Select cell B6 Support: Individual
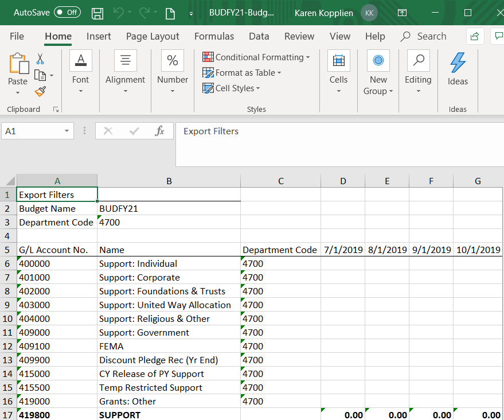 [169, 264]
